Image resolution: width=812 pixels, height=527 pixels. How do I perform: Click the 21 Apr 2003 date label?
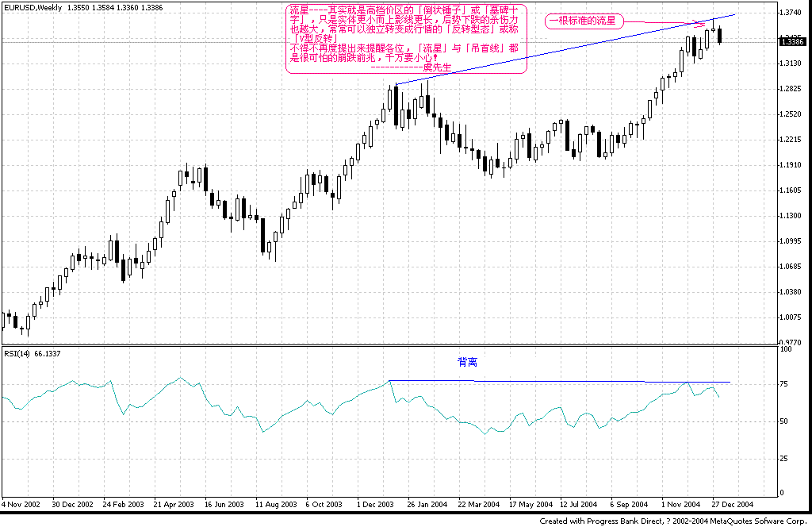point(174,504)
